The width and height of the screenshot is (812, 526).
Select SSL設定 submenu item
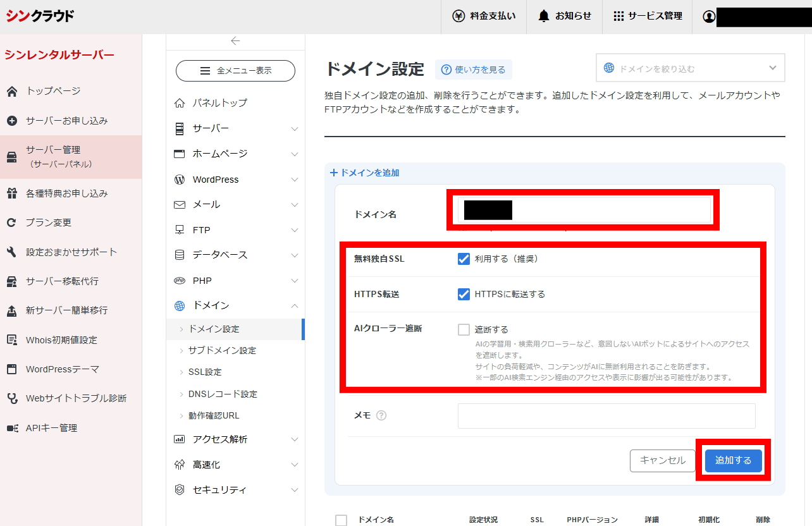coord(205,372)
